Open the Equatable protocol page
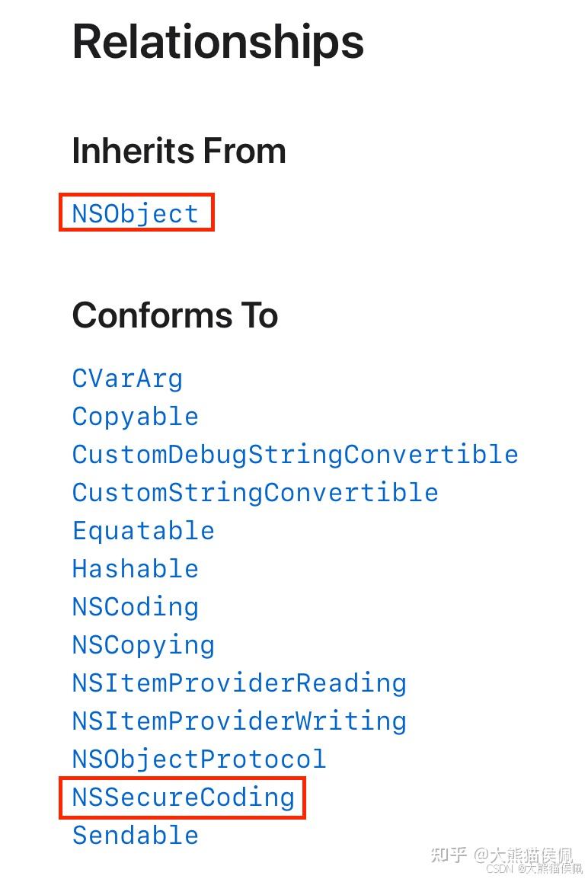Screen dimensions: 588x879 [143, 531]
